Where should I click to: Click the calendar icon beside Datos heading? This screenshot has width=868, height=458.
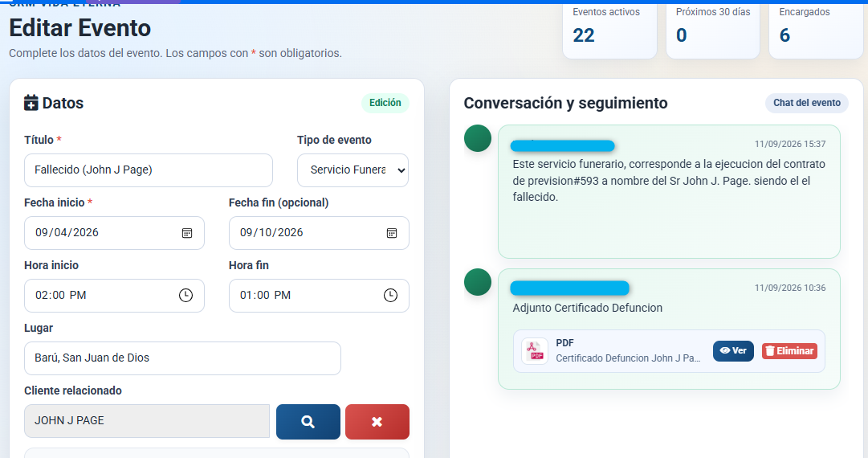(x=31, y=103)
